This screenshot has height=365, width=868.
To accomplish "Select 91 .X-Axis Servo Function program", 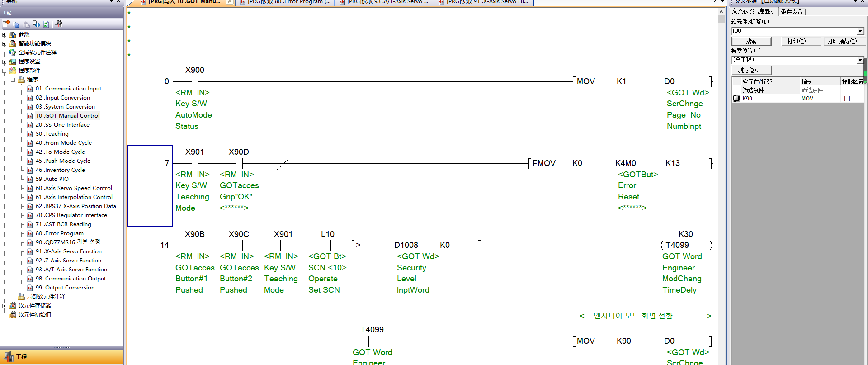I will click(68, 251).
